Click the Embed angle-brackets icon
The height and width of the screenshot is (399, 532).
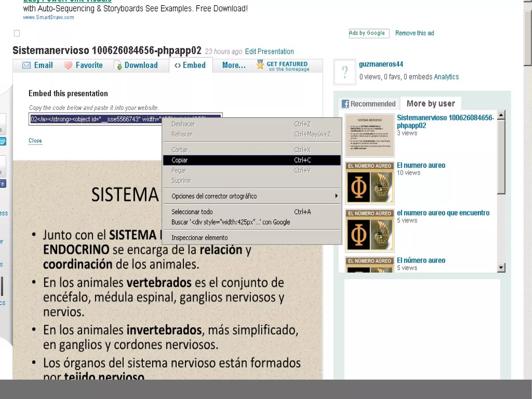point(178,66)
